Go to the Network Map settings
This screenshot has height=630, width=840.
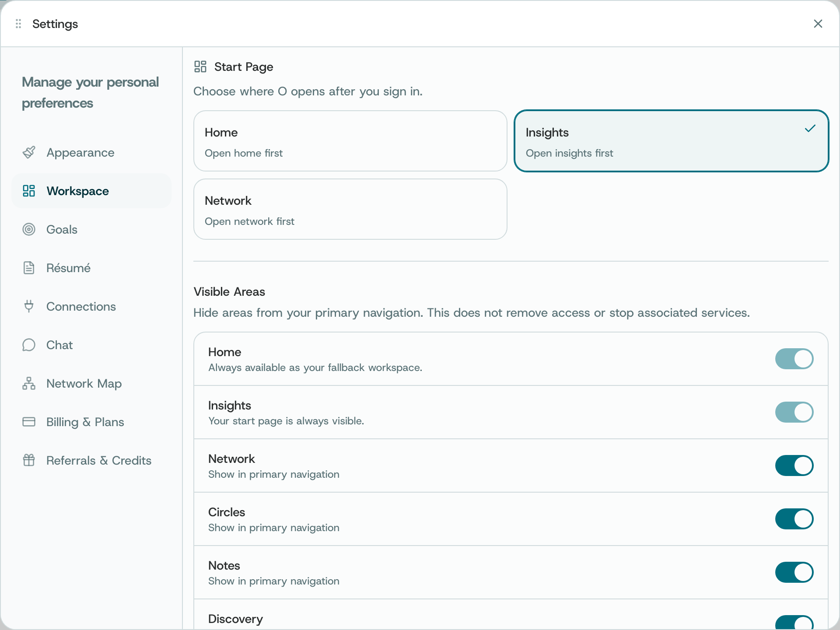(x=91, y=383)
